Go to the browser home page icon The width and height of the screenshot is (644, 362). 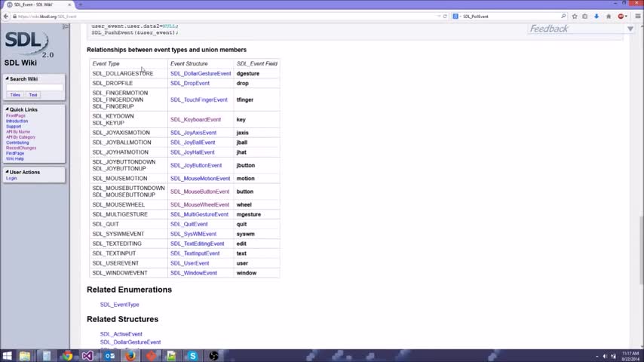609,17
